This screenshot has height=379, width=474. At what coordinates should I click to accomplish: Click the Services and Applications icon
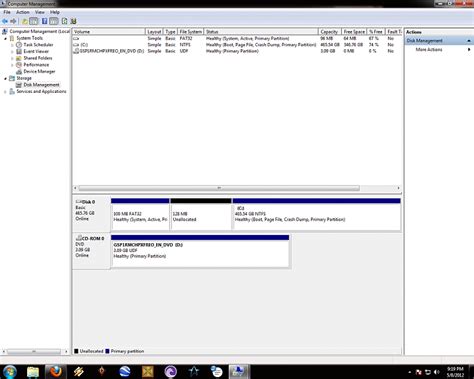(x=12, y=91)
